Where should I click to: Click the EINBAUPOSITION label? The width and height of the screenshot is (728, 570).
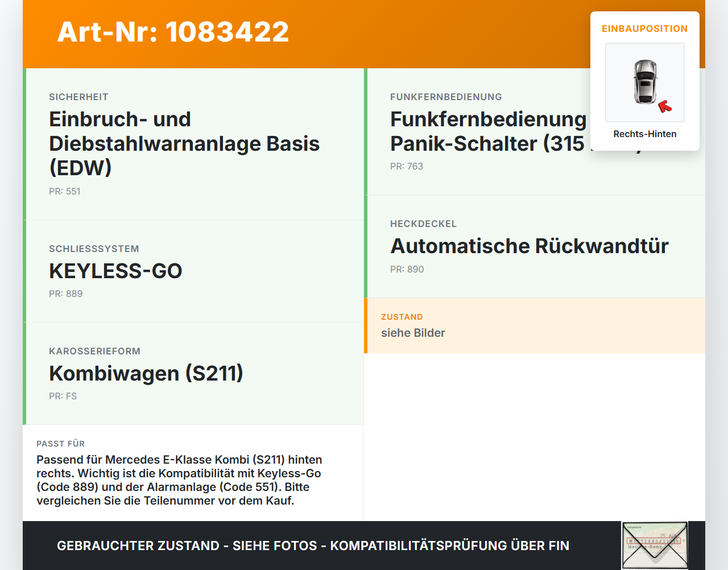[645, 28]
